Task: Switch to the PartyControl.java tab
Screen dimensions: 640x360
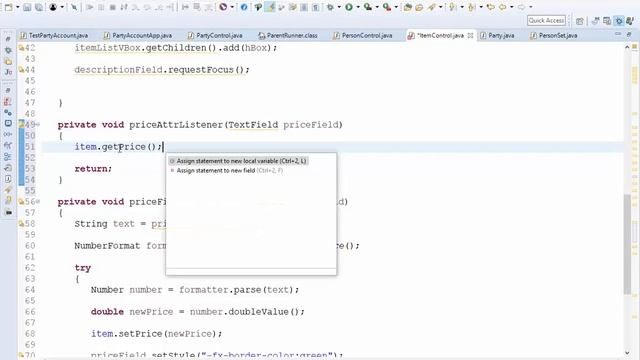Action: 215,36
